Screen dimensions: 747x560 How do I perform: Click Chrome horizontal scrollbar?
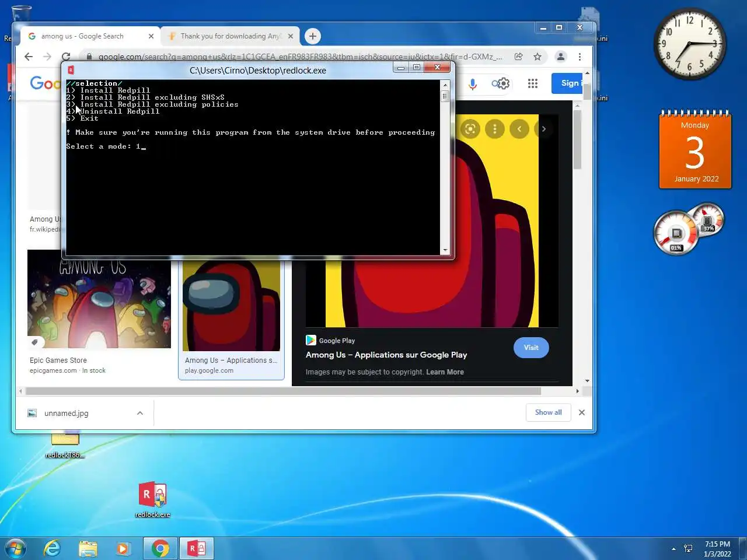tap(283, 391)
